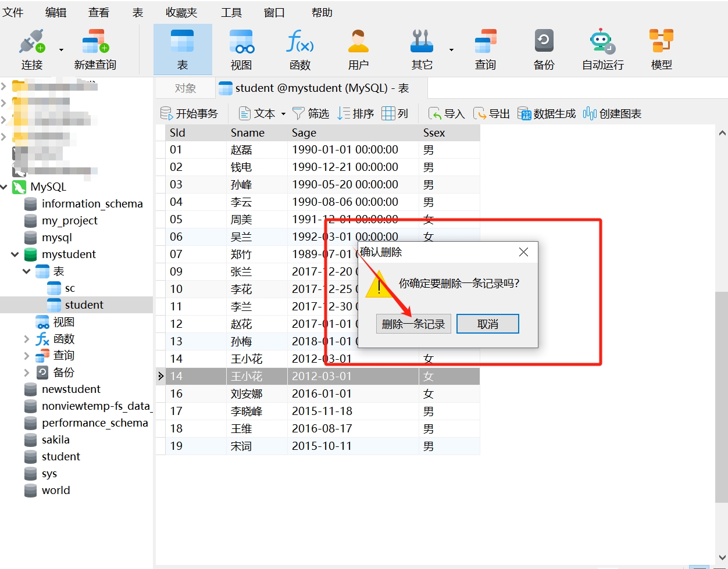Open the 工具 menu
Image resolution: width=728 pixels, height=569 pixels.
point(231,12)
